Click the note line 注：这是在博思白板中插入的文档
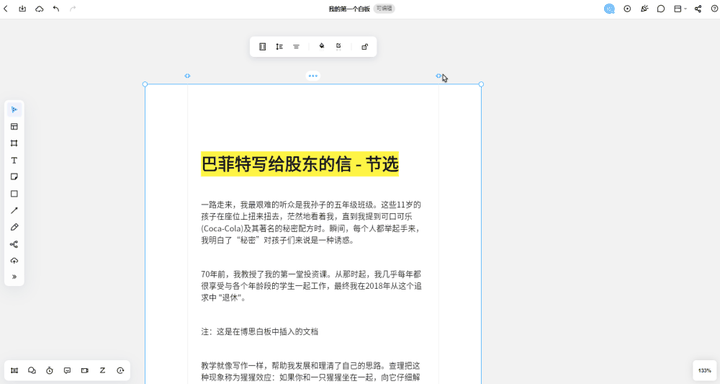The height and width of the screenshot is (384, 720). (259, 332)
